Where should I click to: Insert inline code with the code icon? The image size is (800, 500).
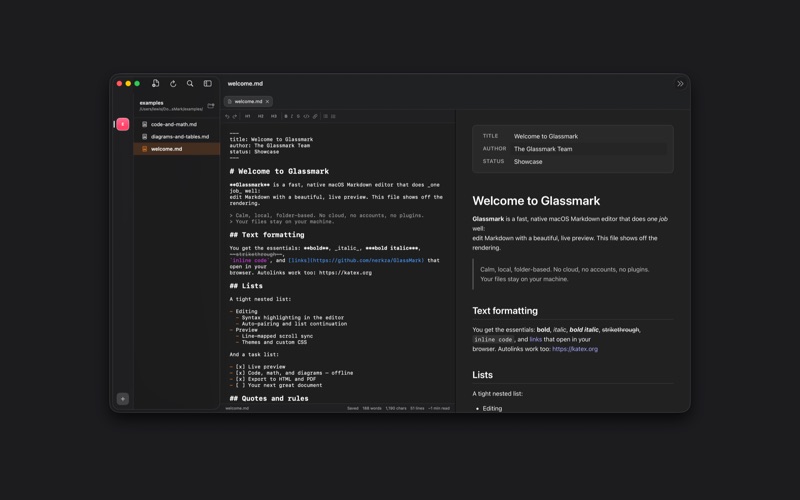pos(306,116)
